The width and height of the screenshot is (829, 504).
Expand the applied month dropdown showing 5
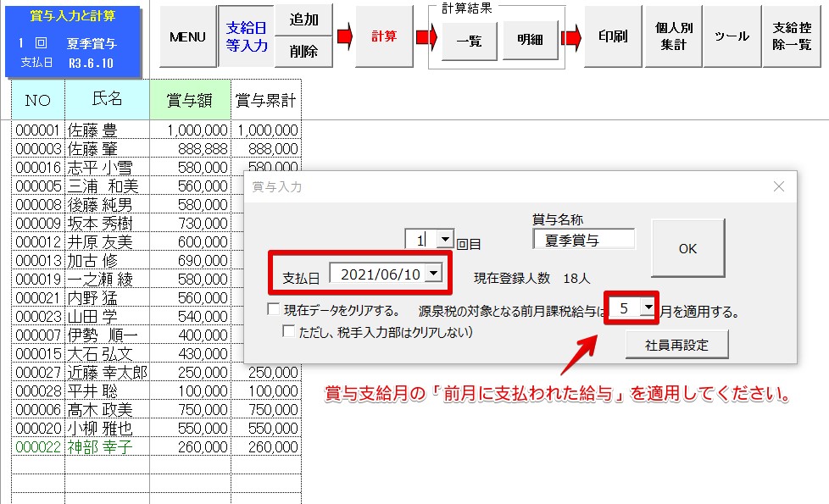[648, 307]
